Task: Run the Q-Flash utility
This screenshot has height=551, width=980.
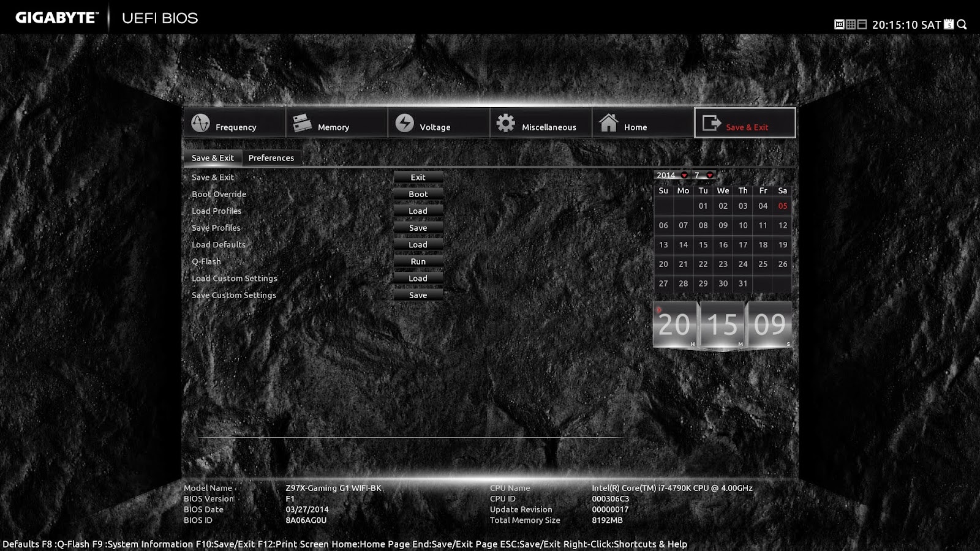Action: click(418, 261)
